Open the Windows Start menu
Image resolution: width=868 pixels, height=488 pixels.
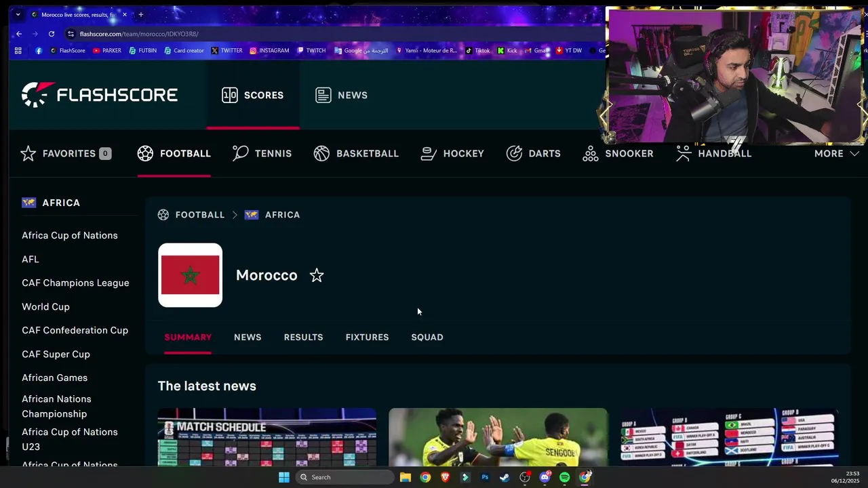tap(284, 477)
